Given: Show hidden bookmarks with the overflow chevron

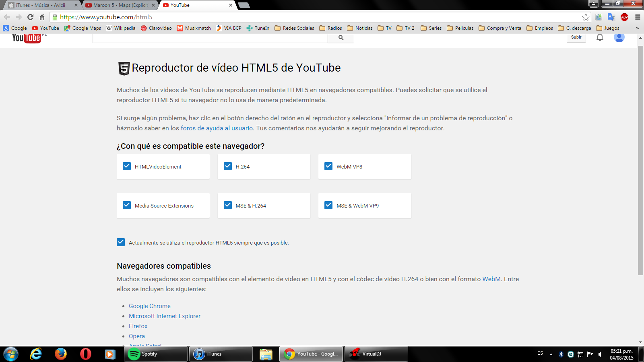Looking at the screenshot, I should point(637,28).
